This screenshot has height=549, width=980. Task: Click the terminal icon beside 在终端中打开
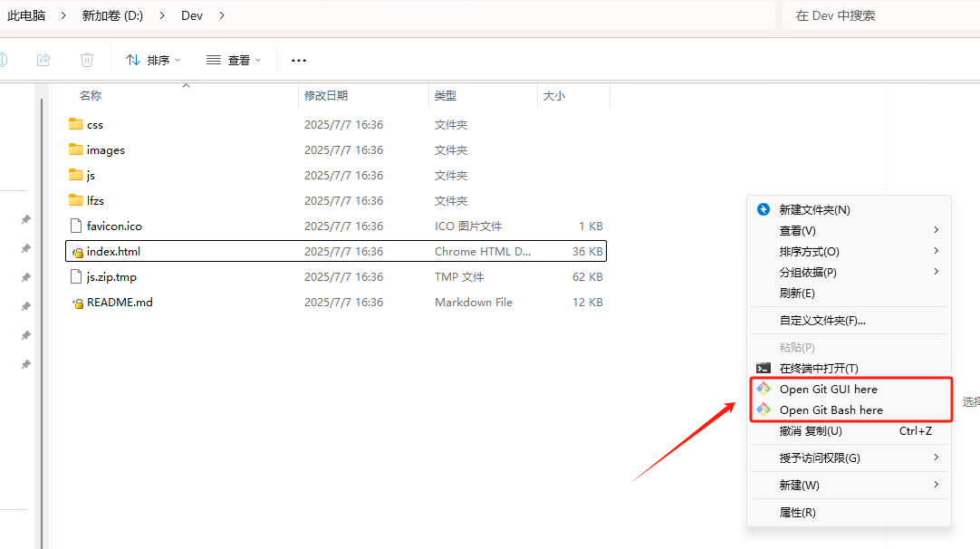click(764, 368)
